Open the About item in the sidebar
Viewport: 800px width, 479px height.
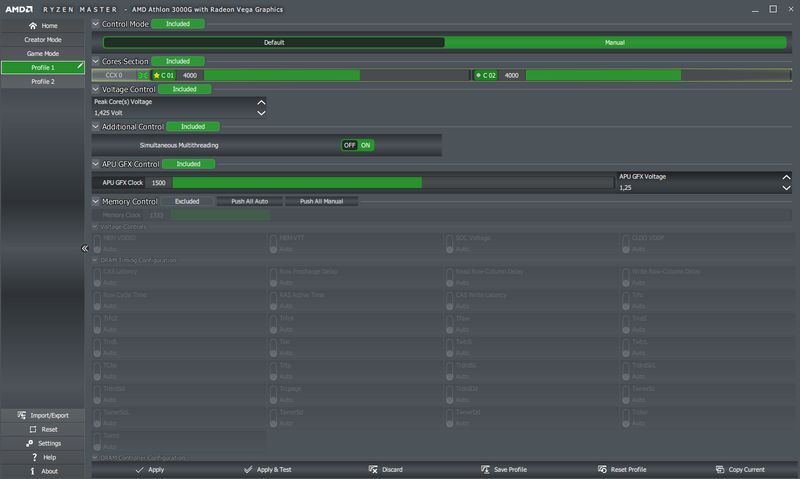pyautogui.click(x=43, y=471)
